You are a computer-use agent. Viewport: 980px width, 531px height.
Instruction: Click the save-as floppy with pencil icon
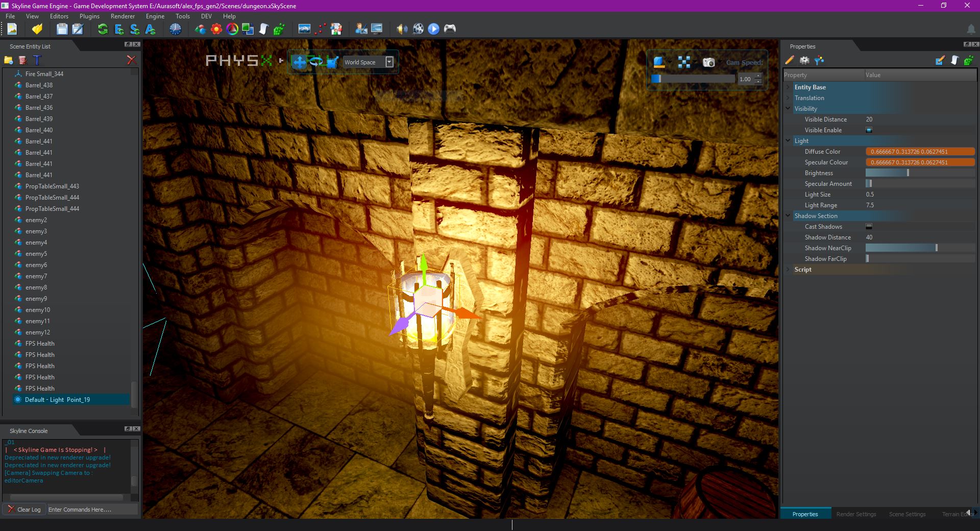78,29
